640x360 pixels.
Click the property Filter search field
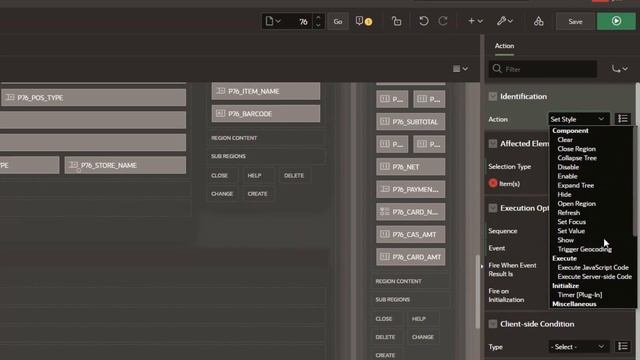pyautogui.click(x=543, y=69)
